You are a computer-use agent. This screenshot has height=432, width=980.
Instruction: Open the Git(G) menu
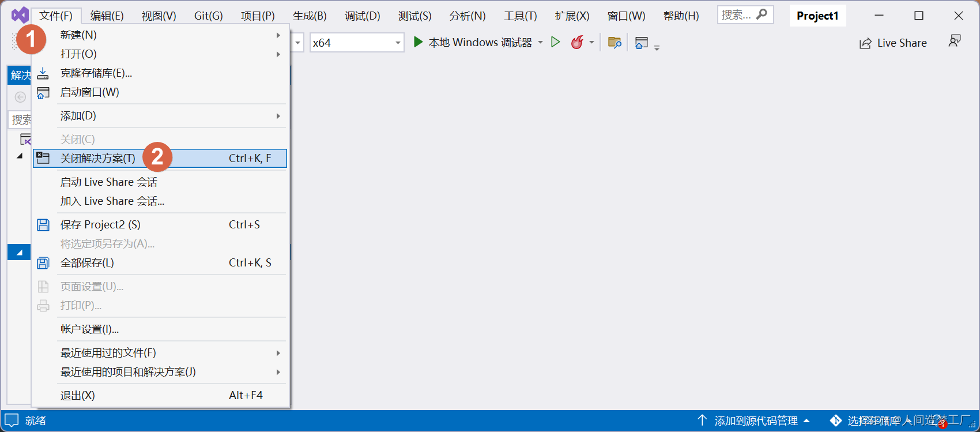[x=209, y=16]
